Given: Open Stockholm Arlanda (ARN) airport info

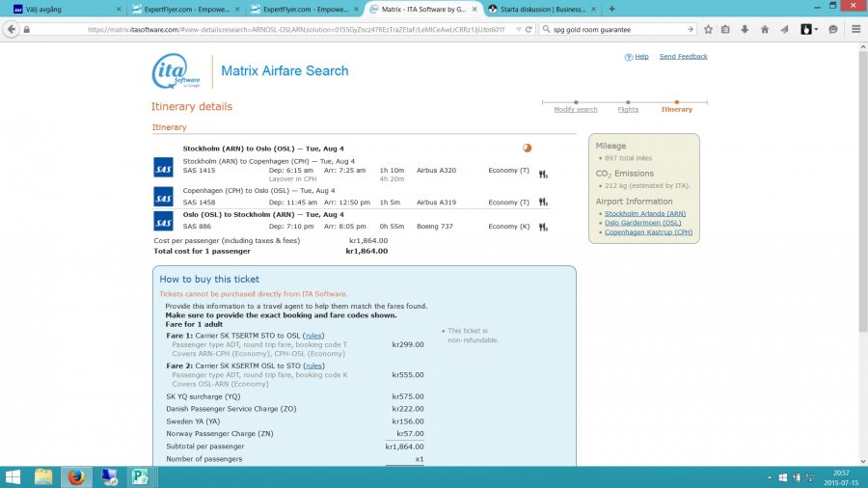Looking at the screenshot, I should (645, 213).
